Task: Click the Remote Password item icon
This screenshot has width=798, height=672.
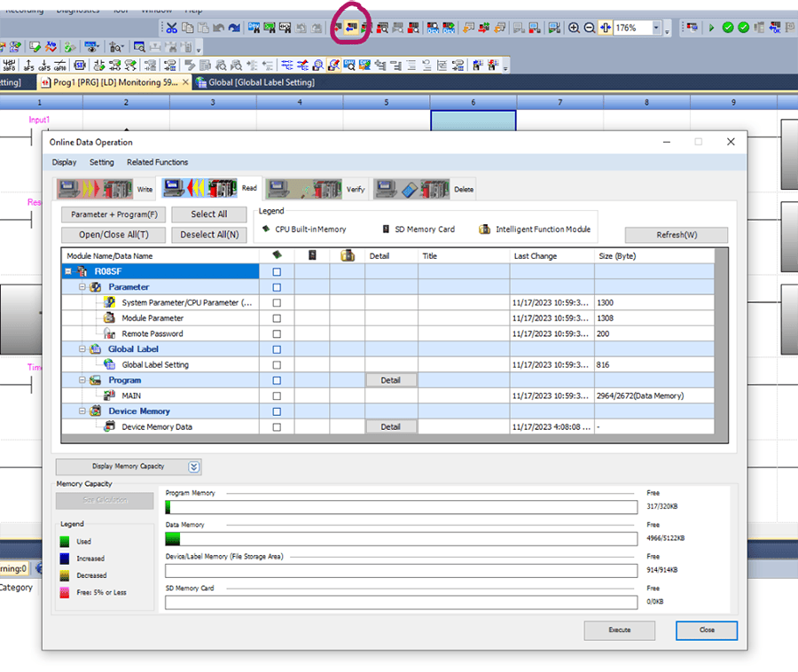Action: 109,333
